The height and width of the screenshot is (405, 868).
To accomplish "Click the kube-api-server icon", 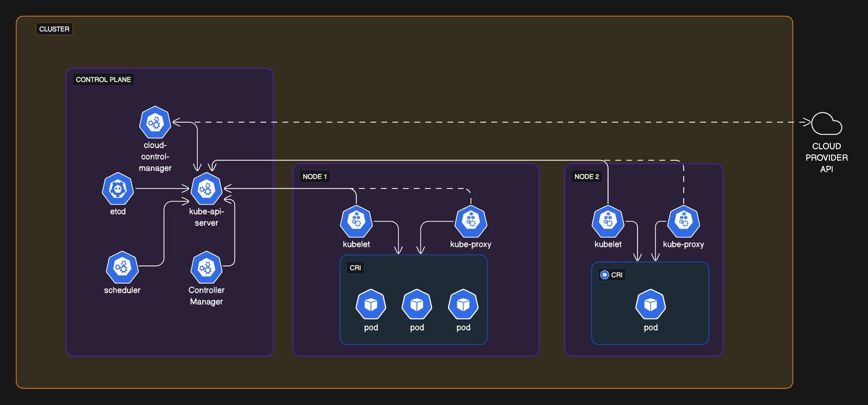I will coord(206,189).
